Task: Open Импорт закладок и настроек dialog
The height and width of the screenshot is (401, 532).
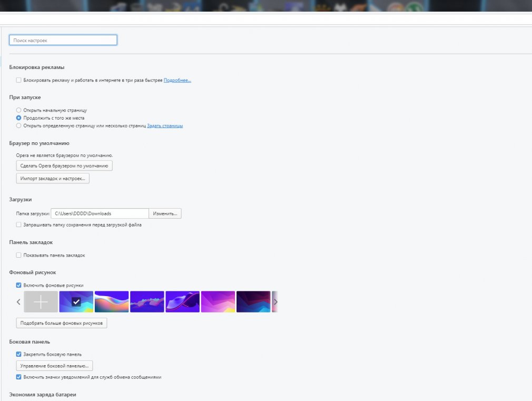Action: coord(53,178)
